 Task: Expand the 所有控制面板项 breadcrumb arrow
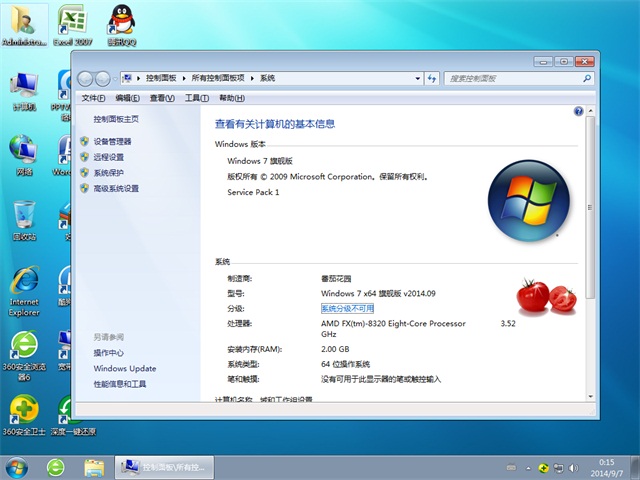point(253,78)
